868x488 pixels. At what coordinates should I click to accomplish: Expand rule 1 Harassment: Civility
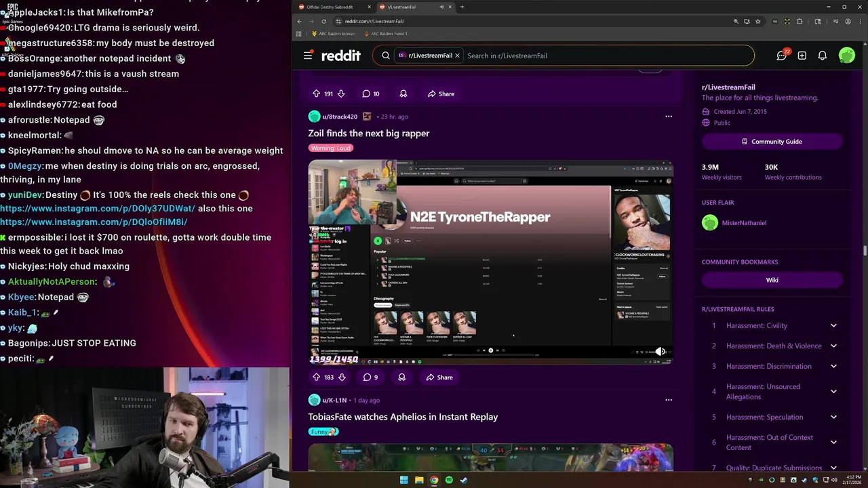pos(833,326)
